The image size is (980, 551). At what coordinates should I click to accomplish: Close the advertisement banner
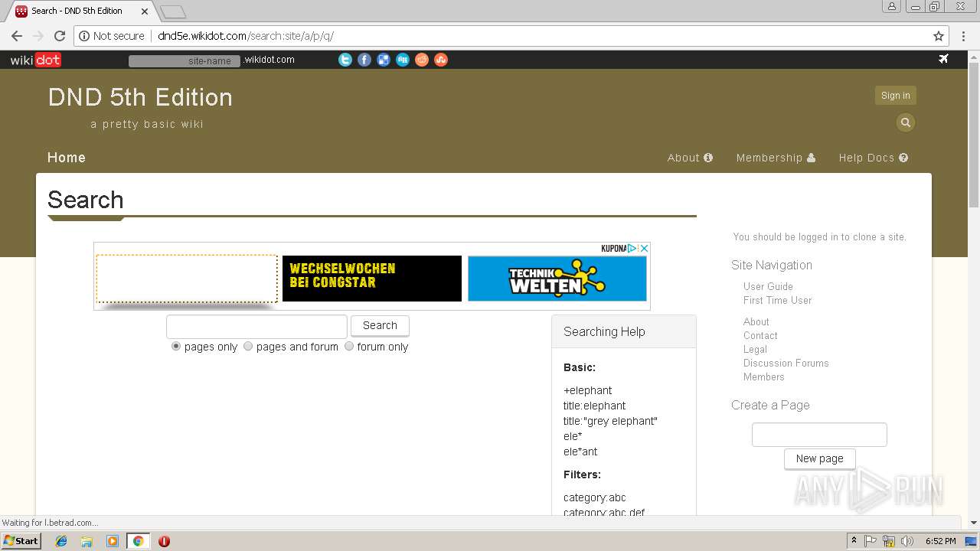tap(644, 248)
